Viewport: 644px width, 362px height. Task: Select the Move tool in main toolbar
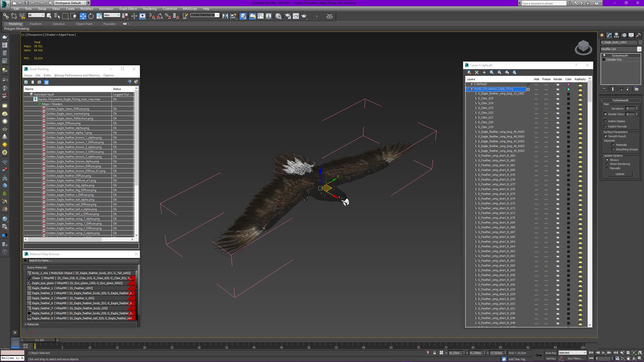pos(83,16)
